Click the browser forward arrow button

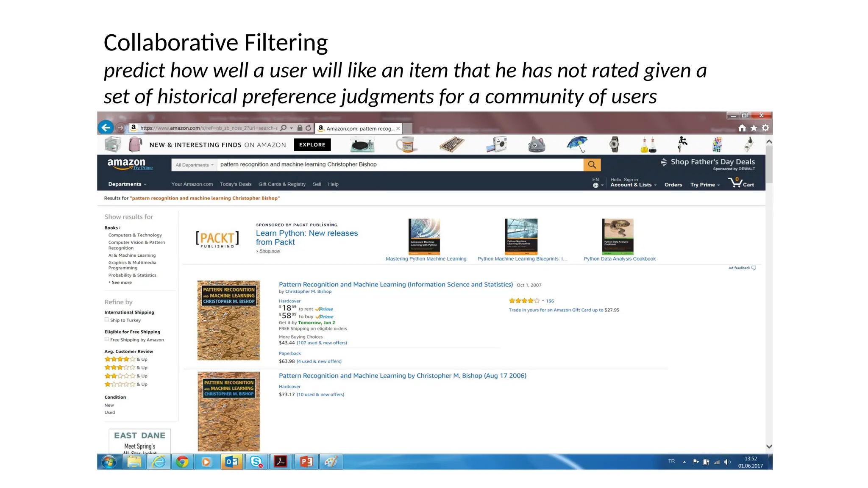[121, 128]
